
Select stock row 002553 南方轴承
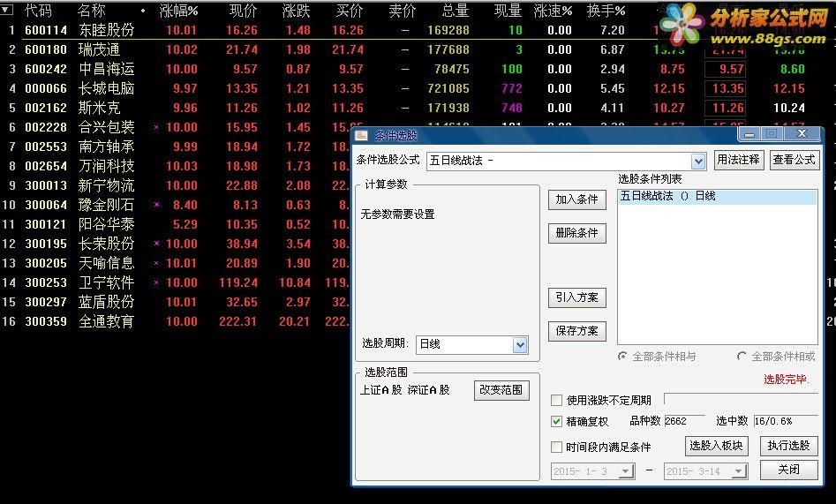pyautogui.click(x=176, y=147)
